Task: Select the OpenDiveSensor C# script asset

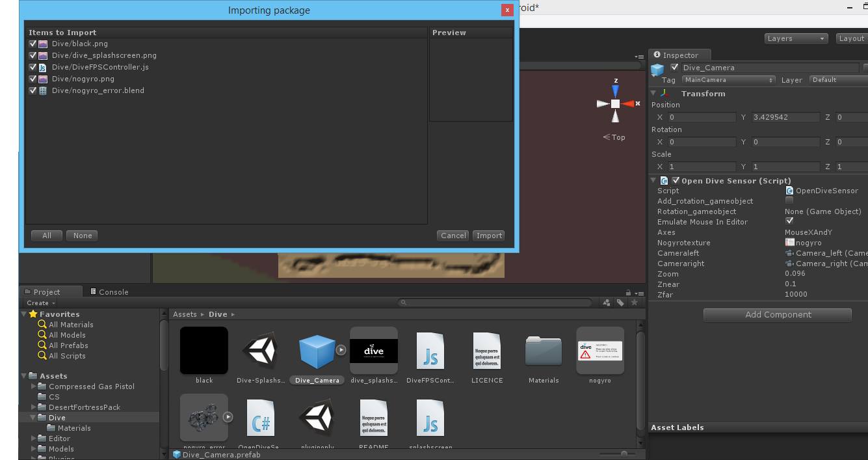Action: (261, 417)
